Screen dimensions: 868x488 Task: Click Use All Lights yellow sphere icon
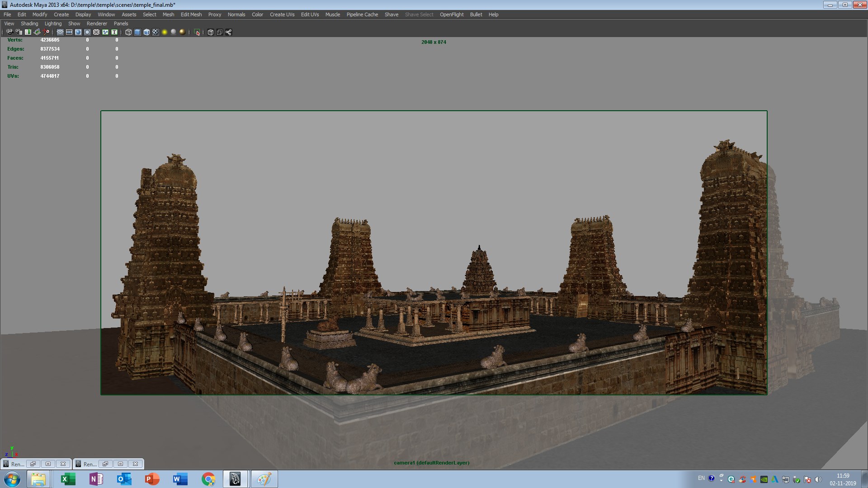click(165, 32)
